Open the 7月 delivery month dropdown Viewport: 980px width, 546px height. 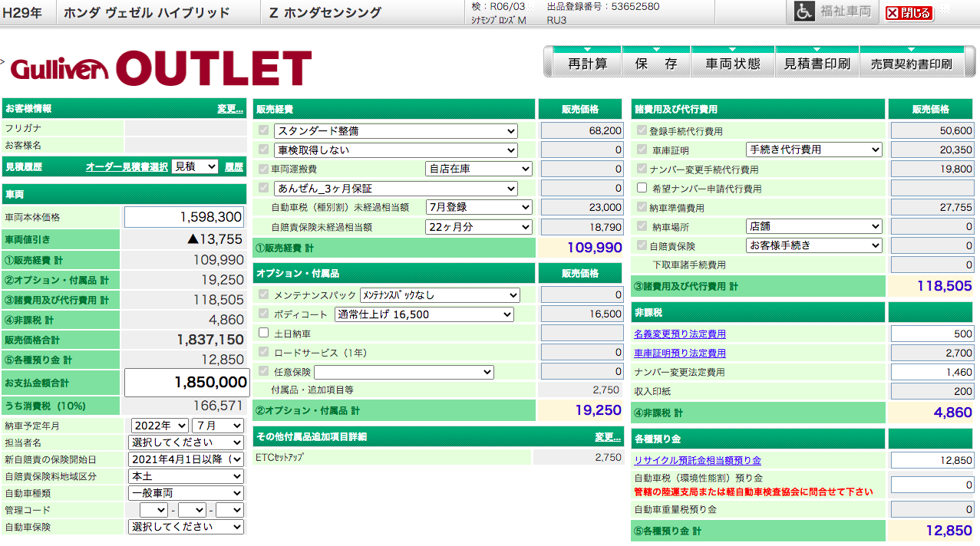217,426
